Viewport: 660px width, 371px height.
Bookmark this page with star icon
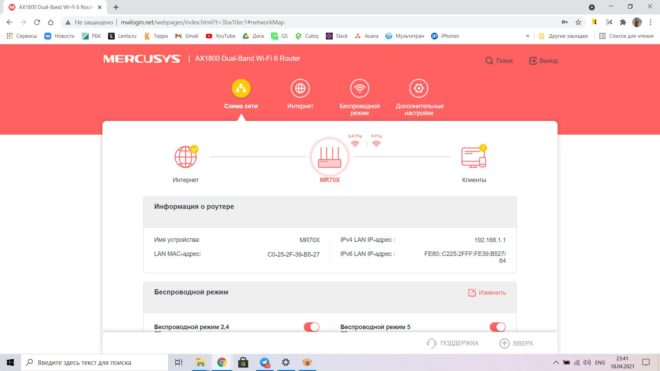578,22
